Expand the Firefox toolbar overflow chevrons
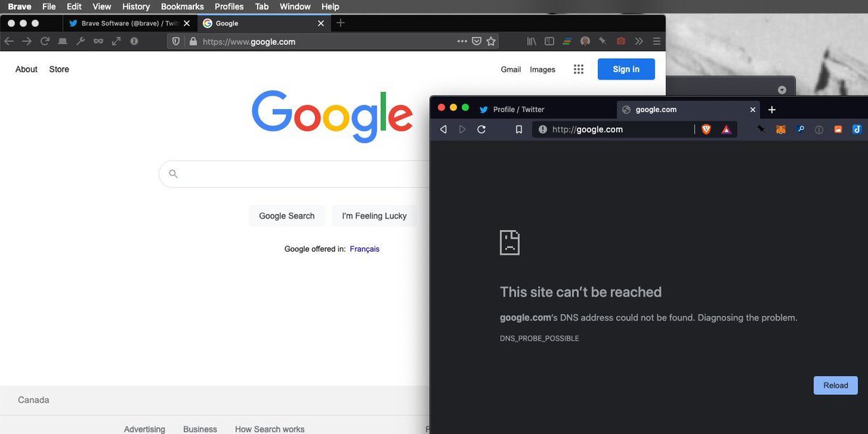The width and height of the screenshot is (868, 434). 639,41
